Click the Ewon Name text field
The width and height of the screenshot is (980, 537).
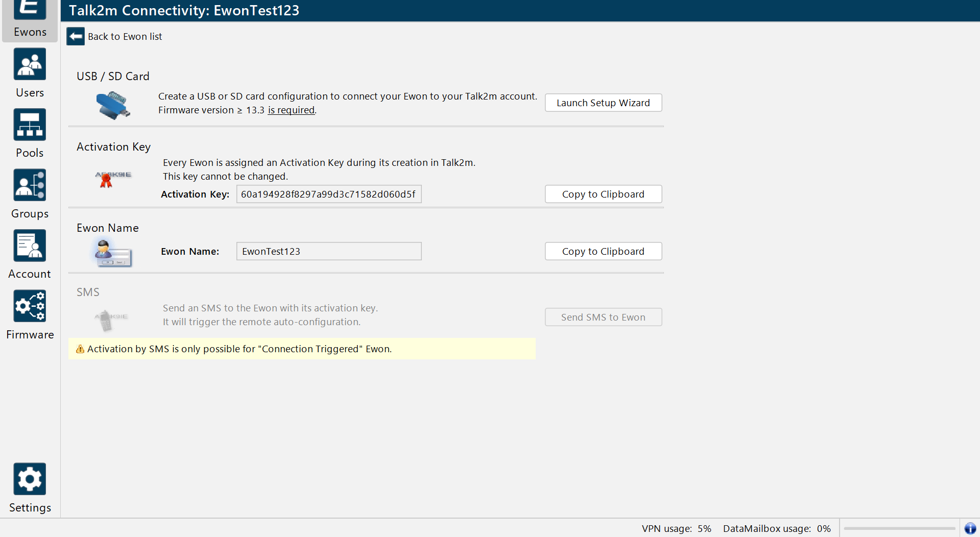pos(329,251)
